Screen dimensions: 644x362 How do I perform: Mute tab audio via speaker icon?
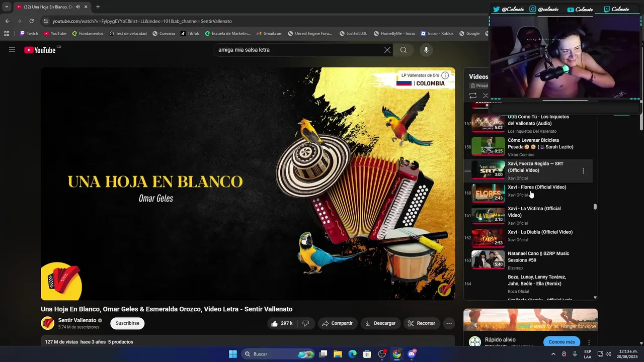(x=77, y=7)
